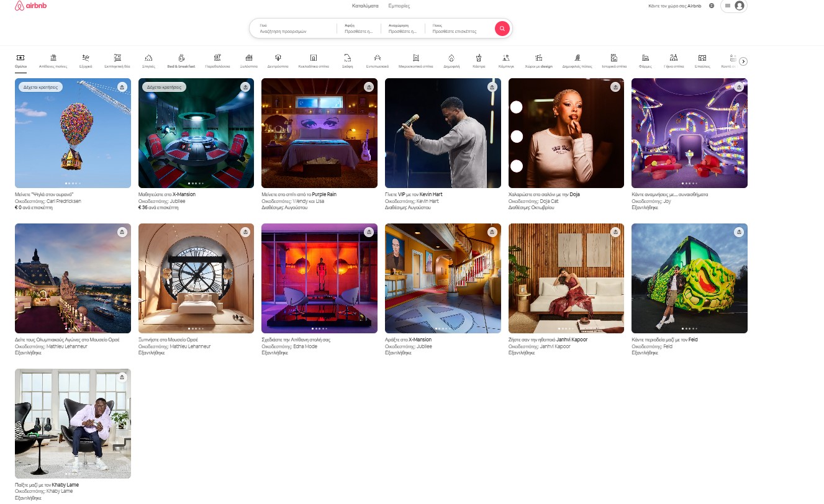Click Οικοδεσπότης: Mathieu Lehanneur under Olympic view listing
Image resolution: width=824 pixels, height=504 pixels.
point(51,346)
